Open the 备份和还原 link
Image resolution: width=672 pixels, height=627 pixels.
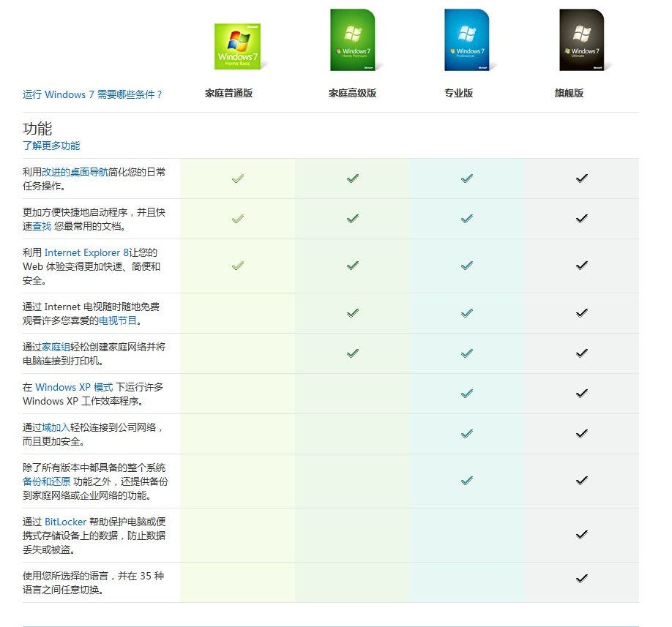(47, 481)
